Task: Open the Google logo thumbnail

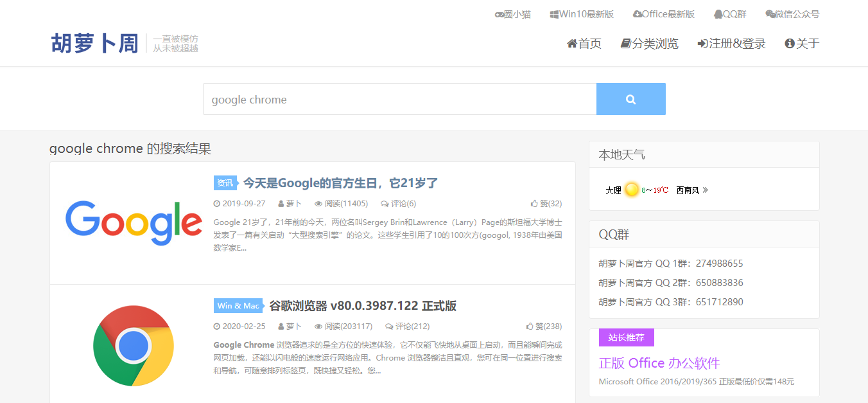Action: (134, 222)
